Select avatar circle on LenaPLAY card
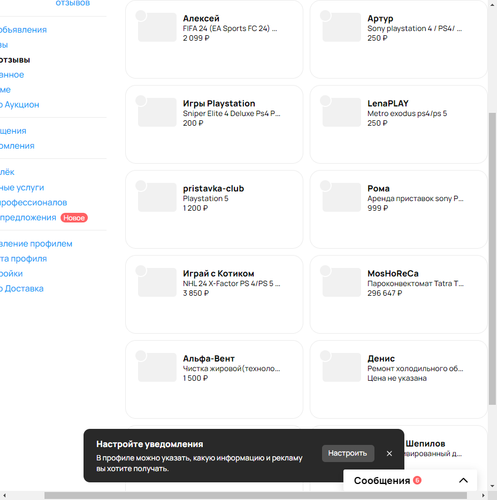Viewport: 497px width, 500px height. 325,100
